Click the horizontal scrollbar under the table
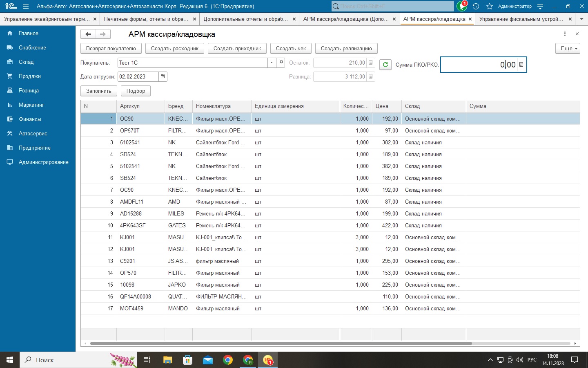 (281, 343)
